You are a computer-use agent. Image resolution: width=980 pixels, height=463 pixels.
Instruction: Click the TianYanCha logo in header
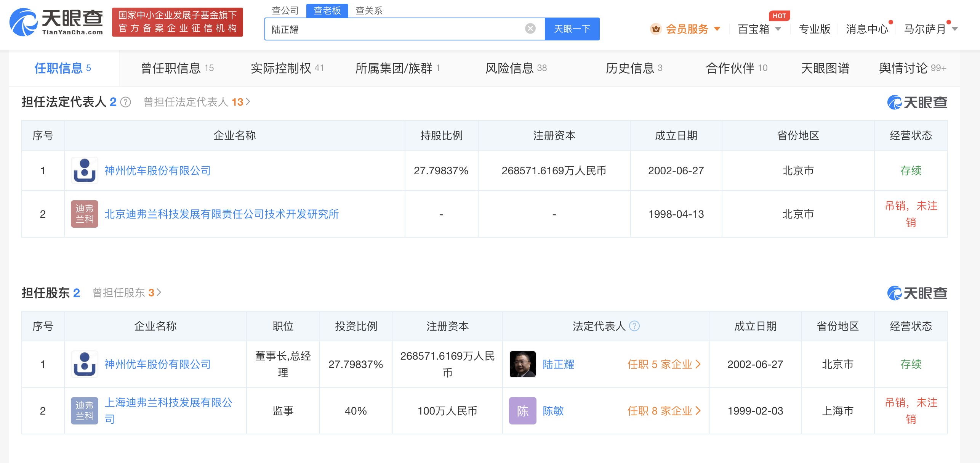pyautogui.click(x=56, y=22)
